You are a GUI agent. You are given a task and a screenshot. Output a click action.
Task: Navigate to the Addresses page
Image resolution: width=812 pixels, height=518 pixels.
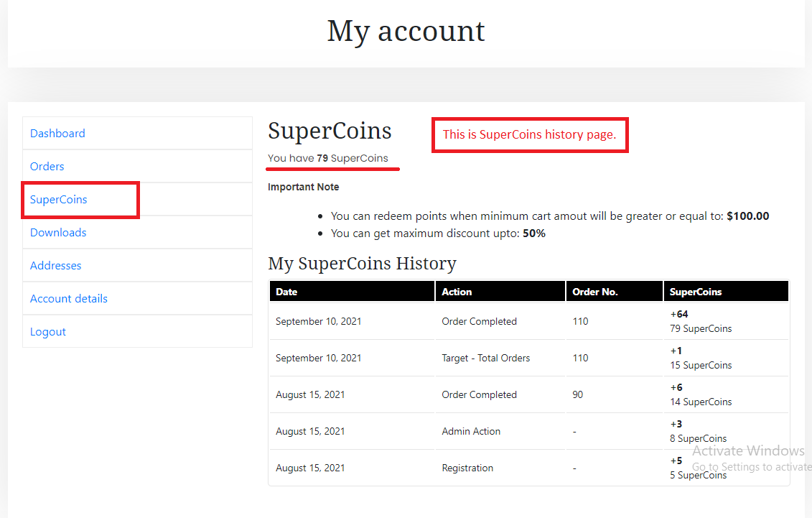coord(56,266)
